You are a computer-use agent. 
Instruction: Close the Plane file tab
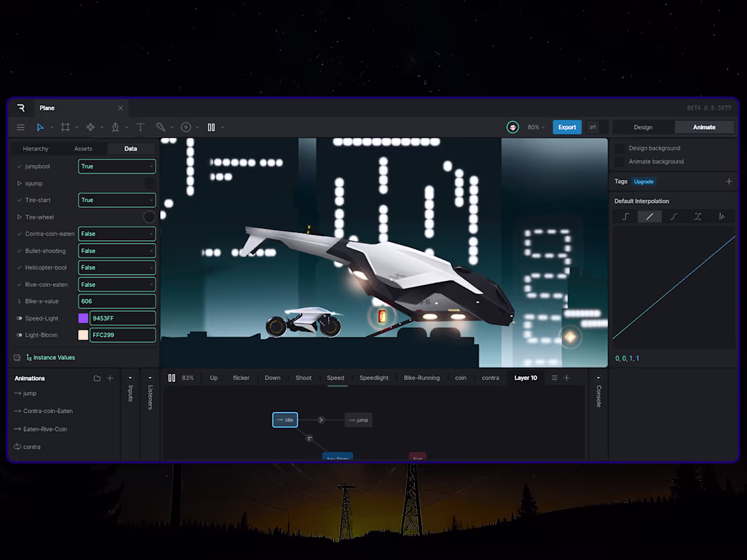(x=120, y=108)
